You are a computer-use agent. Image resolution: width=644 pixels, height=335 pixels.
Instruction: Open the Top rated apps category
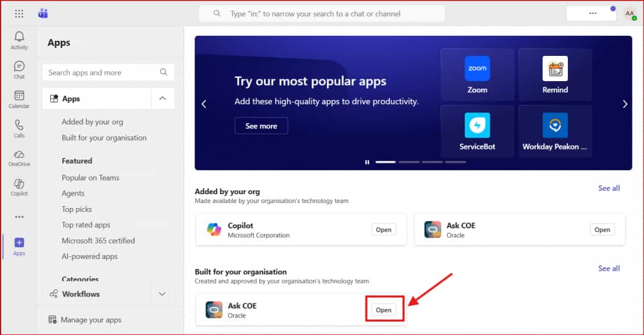tap(86, 225)
